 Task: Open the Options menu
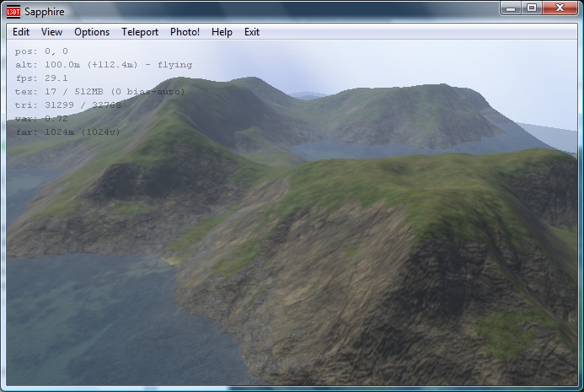(92, 32)
